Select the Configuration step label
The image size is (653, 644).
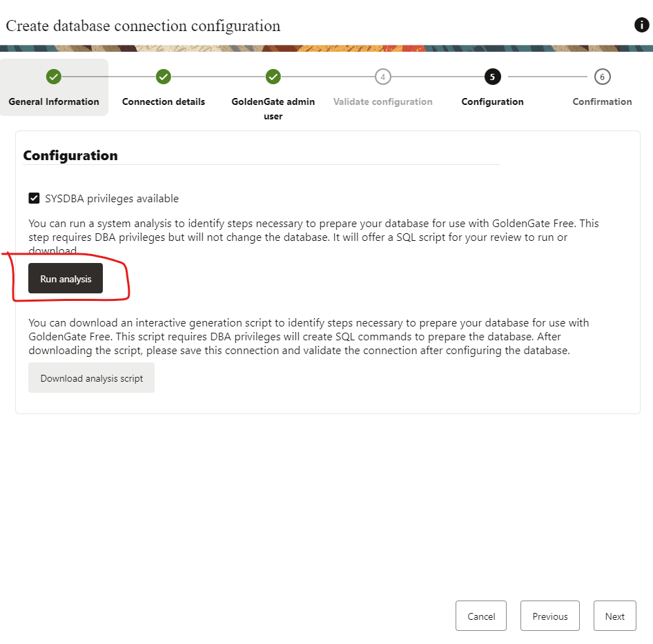pyautogui.click(x=492, y=101)
